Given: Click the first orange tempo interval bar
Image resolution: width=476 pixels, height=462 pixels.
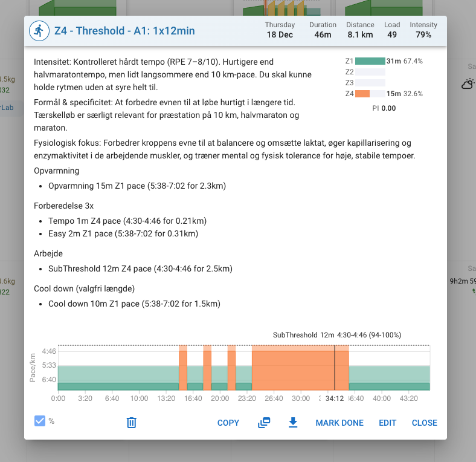Looking at the screenshot, I should pos(183,369).
